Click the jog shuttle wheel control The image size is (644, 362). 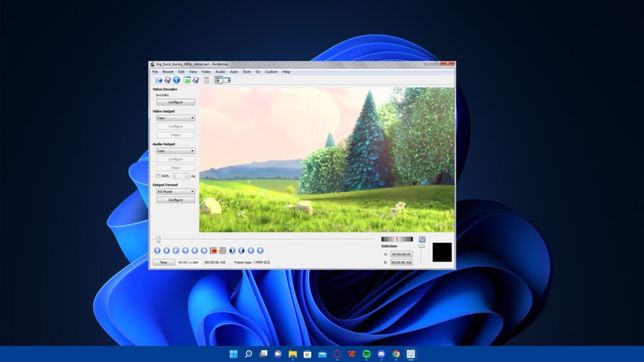(397, 239)
